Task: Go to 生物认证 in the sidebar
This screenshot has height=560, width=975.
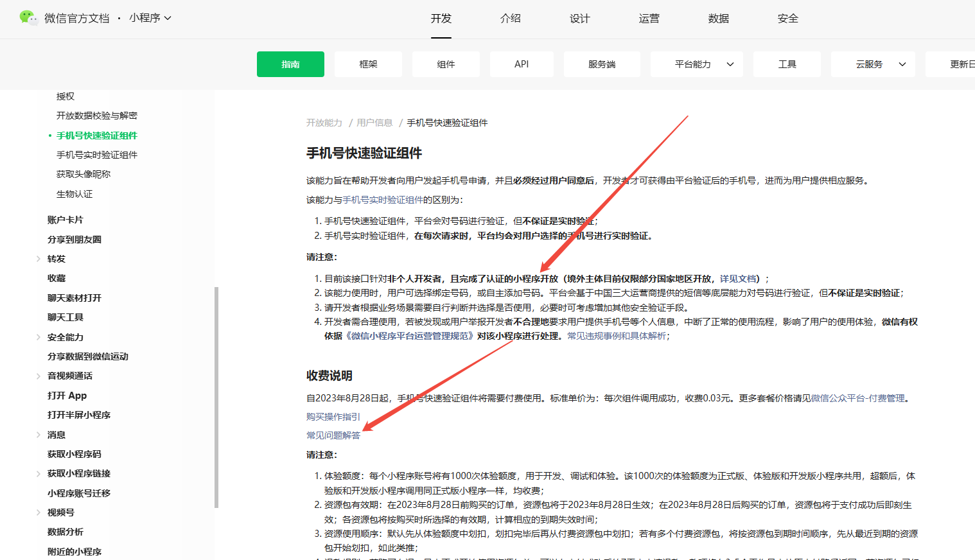Action: pos(75,194)
